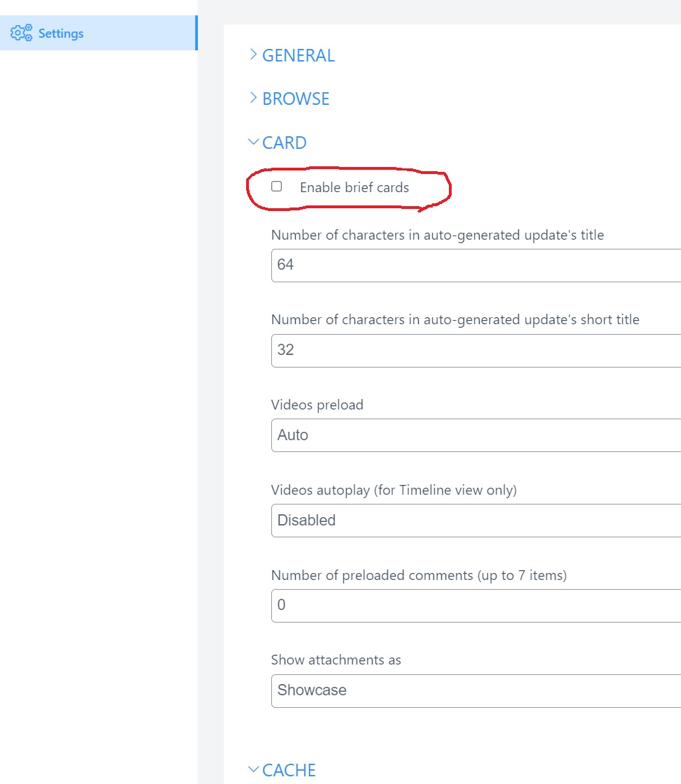Open the Settings sidebar item label

61,34
